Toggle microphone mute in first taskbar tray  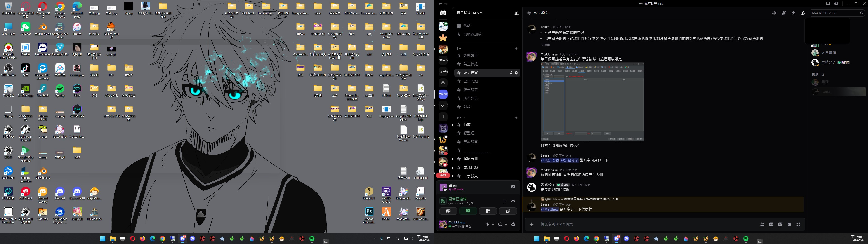point(382,239)
